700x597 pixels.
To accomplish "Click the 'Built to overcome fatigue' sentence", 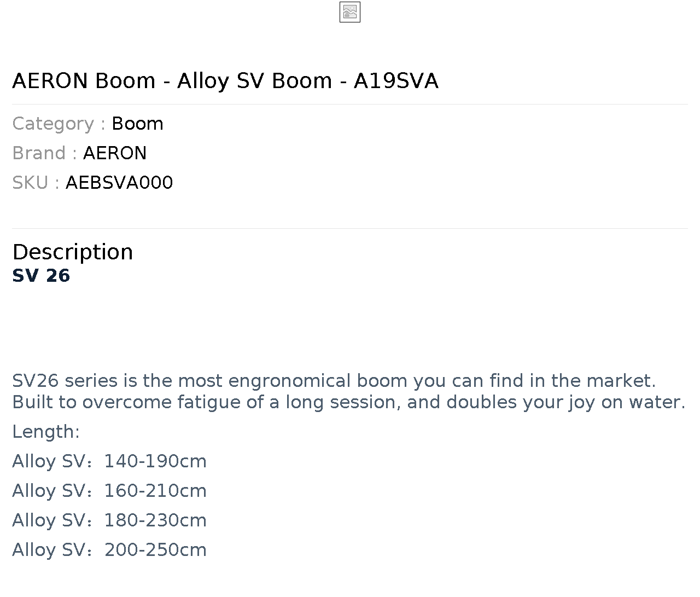I will (x=349, y=402).
